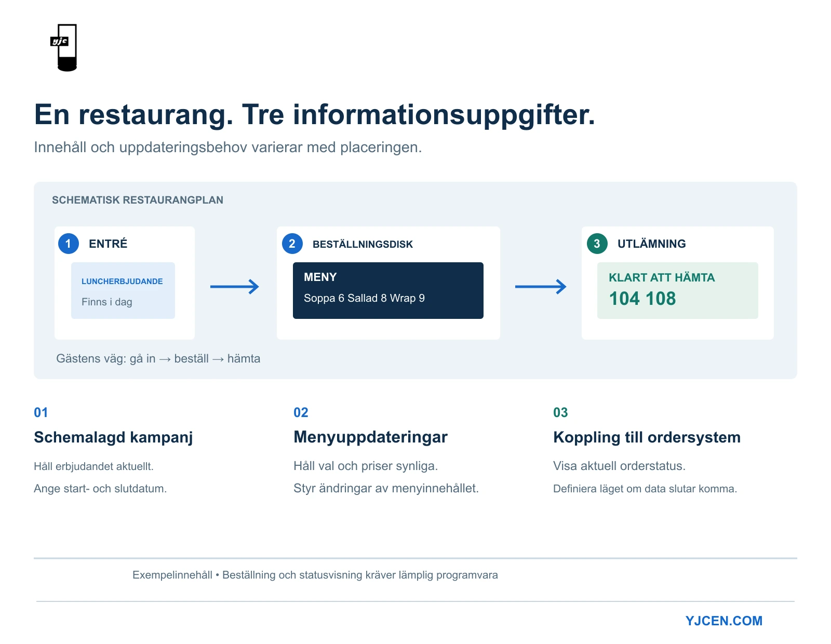
Task: Click the 'Klart att hämta' status panel
Action: 677,290
